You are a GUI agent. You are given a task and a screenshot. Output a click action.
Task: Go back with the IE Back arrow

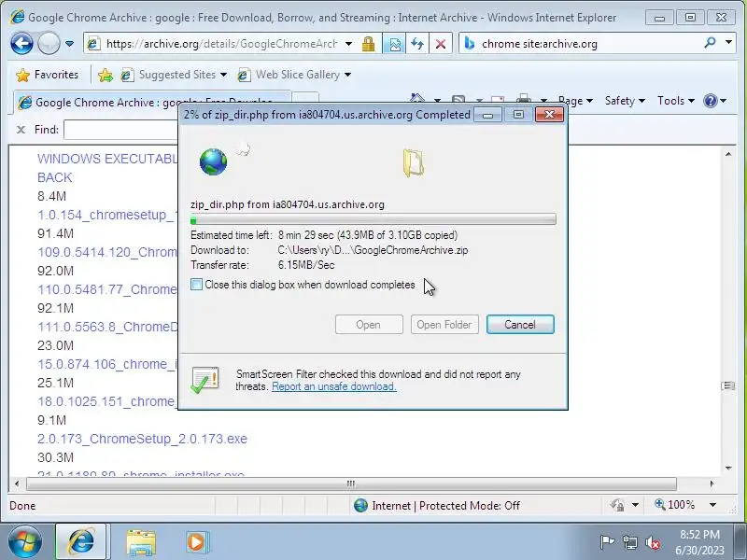click(x=21, y=44)
